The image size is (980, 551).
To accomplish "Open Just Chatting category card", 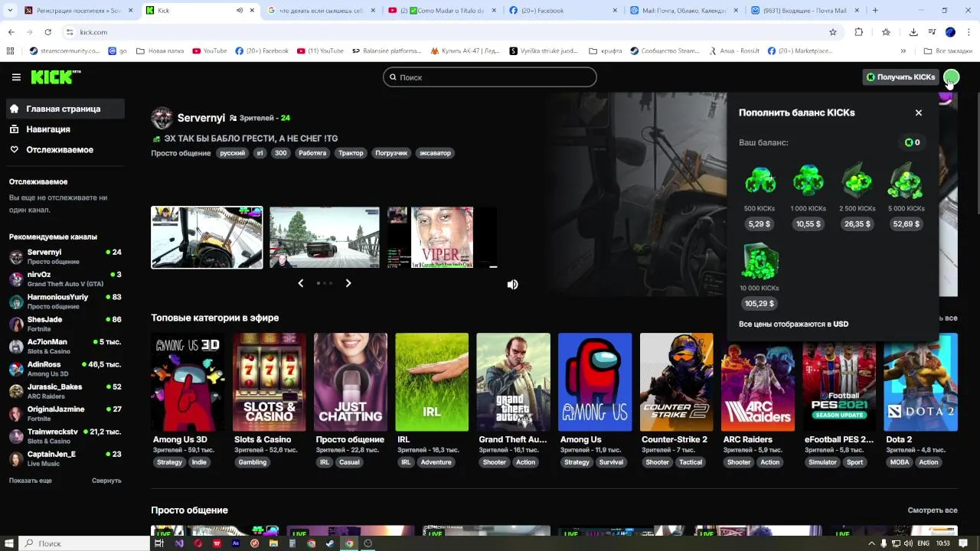I will click(351, 382).
